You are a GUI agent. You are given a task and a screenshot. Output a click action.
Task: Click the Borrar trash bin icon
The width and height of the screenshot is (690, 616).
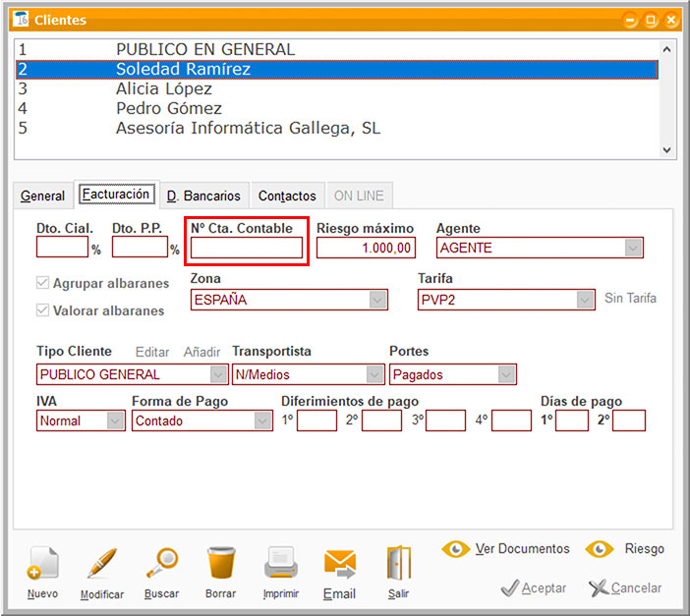tap(221, 563)
